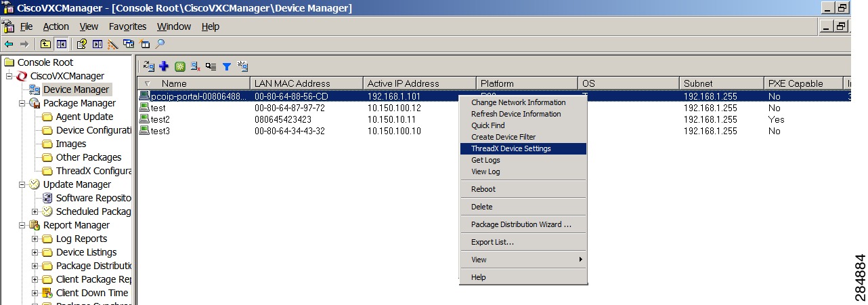Select the Images folder in tree
This screenshot has width=868, height=305.
click(x=71, y=144)
